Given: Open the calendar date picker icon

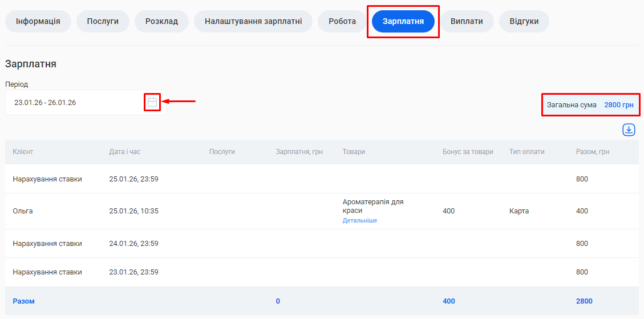Looking at the screenshot, I should 152,103.
